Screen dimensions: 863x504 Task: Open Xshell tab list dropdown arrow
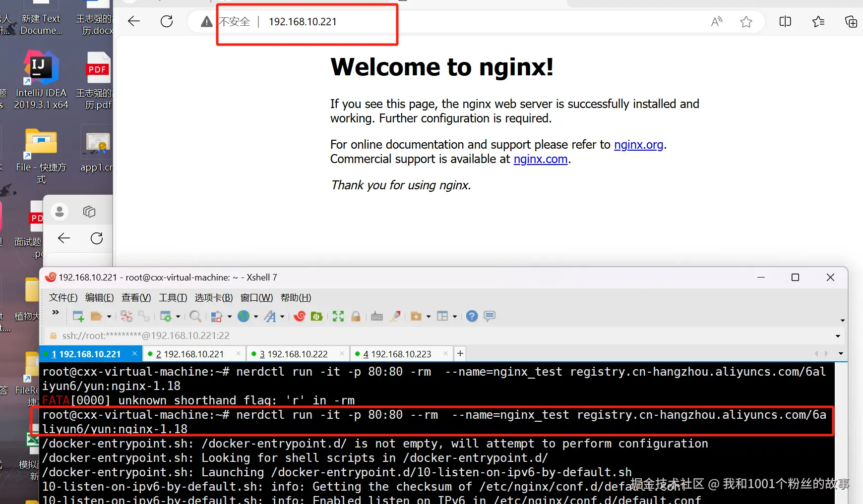(x=841, y=353)
